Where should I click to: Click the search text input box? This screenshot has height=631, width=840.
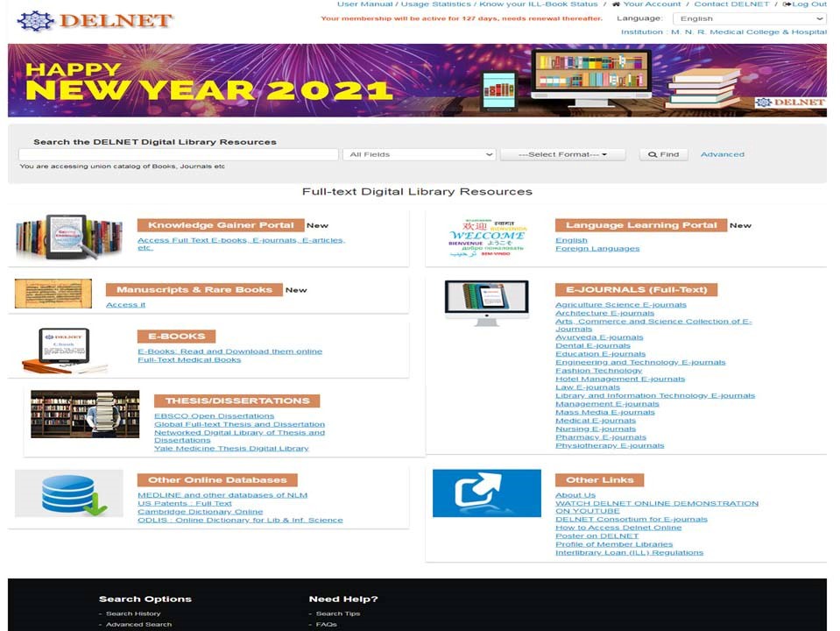[x=179, y=154]
